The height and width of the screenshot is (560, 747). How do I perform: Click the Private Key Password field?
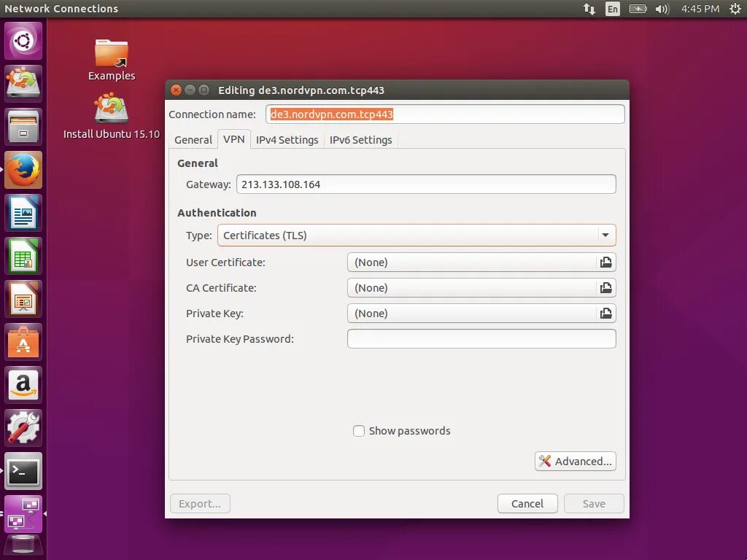(x=481, y=339)
